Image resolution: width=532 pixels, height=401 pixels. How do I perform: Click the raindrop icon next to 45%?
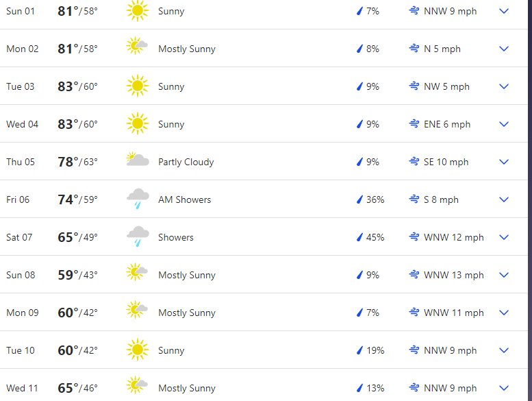pos(359,237)
